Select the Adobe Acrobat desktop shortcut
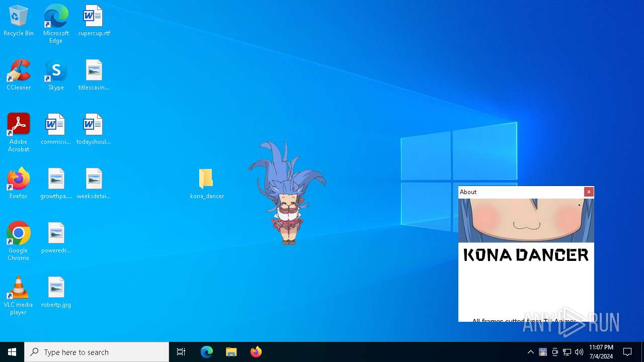The height and width of the screenshot is (362, 644). coord(19,133)
